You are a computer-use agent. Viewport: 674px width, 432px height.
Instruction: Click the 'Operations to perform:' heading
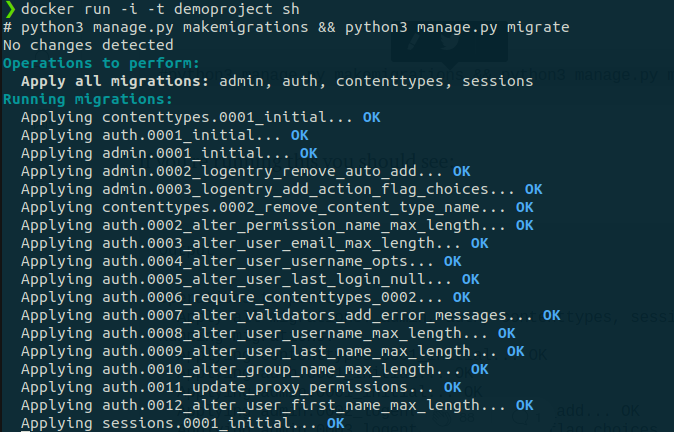point(101,63)
